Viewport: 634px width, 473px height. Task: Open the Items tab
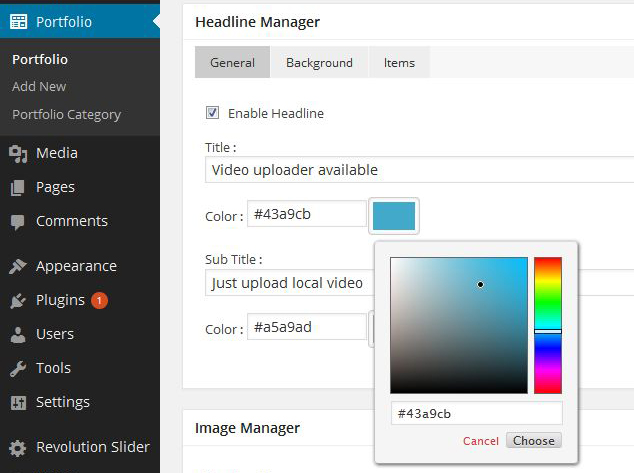[x=399, y=62]
